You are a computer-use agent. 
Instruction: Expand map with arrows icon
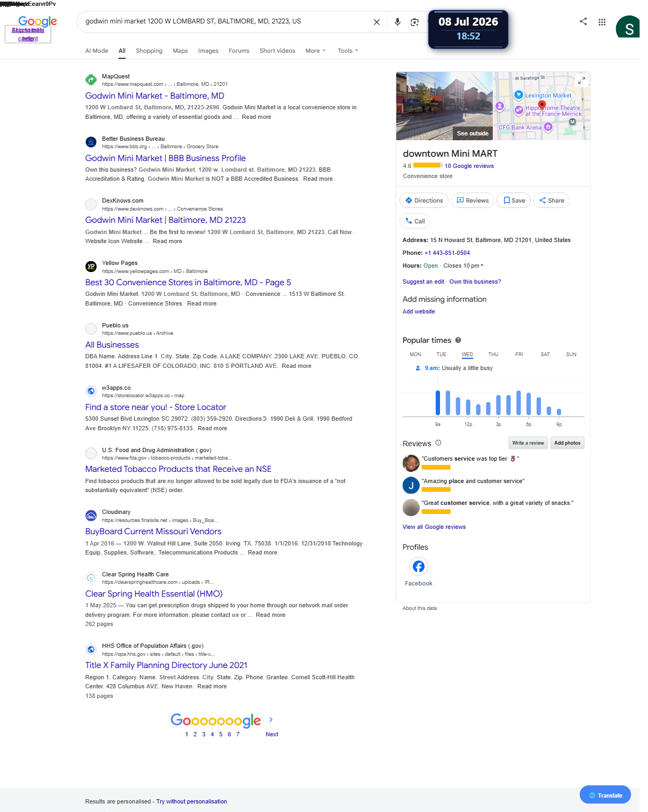pos(581,81)
